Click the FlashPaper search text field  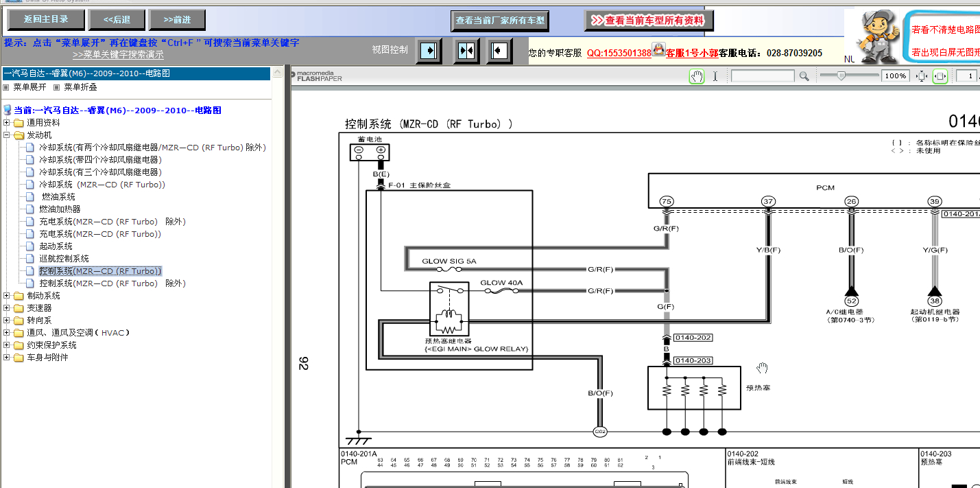point(763,76)
